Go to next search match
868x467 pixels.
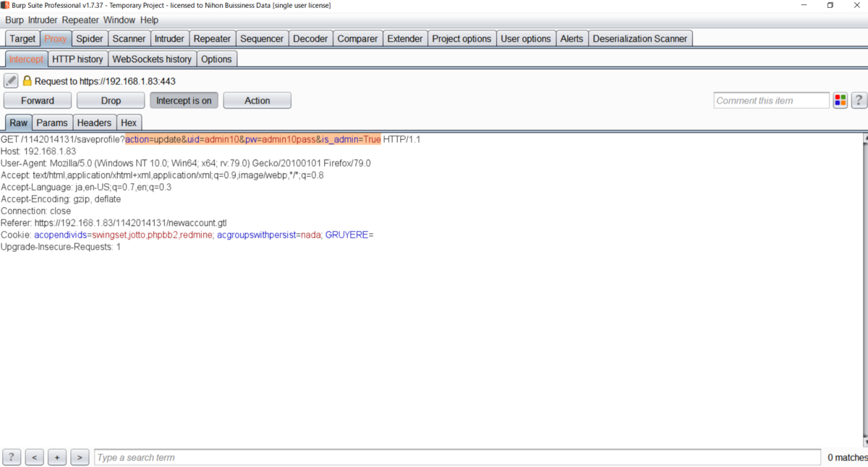80,458
